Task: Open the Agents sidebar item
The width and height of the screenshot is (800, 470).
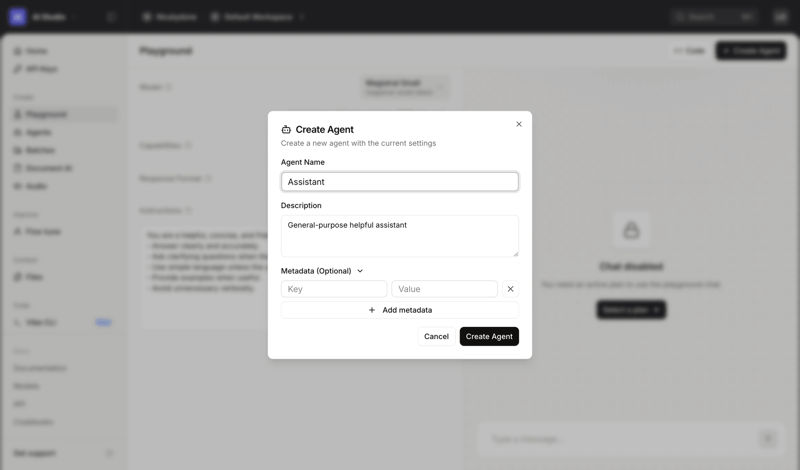Action: coord(39,132)
